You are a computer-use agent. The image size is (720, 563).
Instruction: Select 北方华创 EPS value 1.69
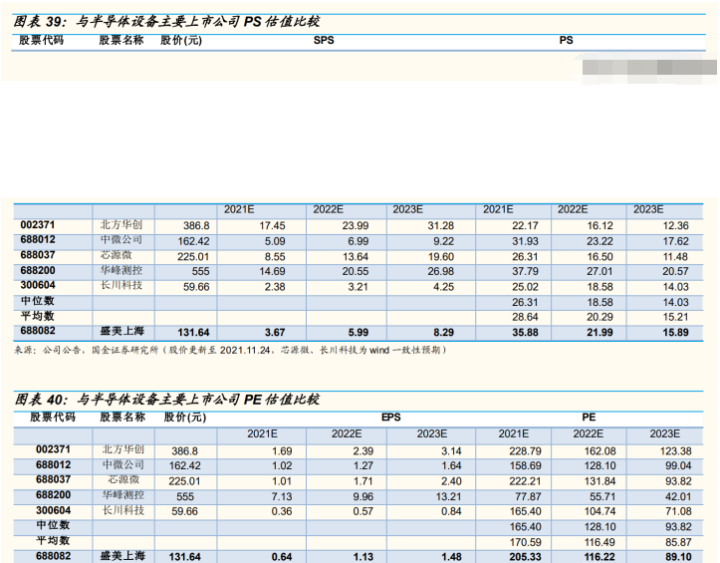282,451
